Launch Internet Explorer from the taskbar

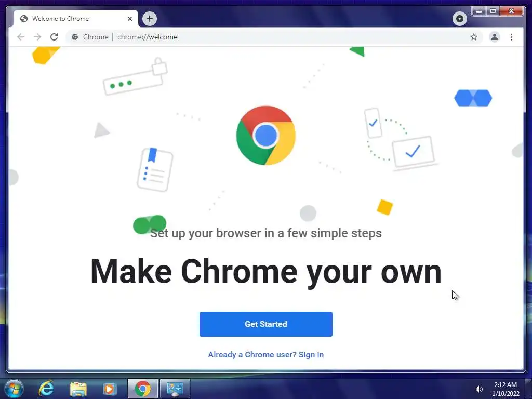[x=46, y=389]
